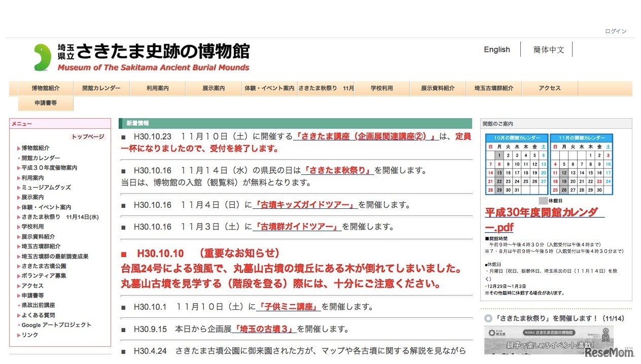Image resolution: width=641 pixels, height=364 pixels.
Task: Open the アクセス navigation tab
Action: click(549, 88)
